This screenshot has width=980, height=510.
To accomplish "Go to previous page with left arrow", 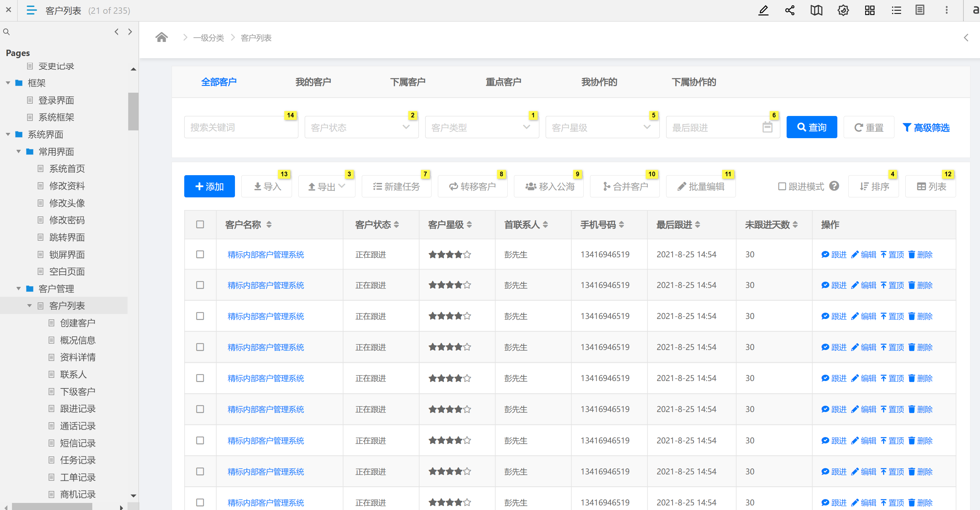I will tap(116, 32).
